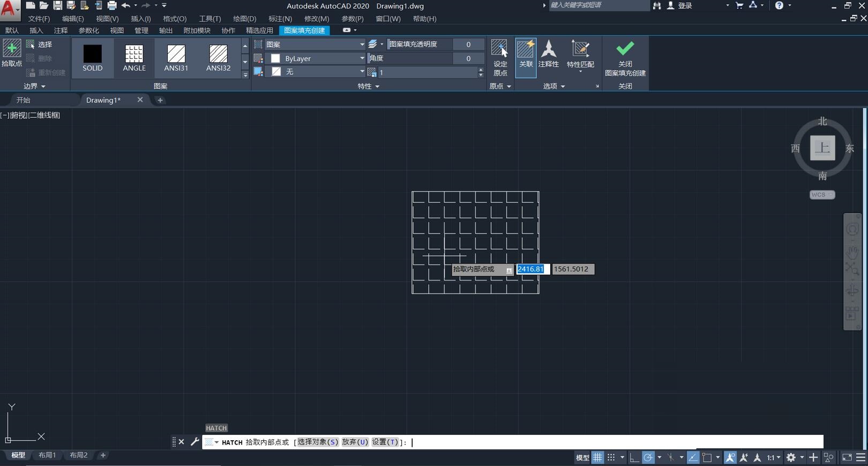Click the Undo arrow icon
Image resolution: width=868 pixels, height=466 pixels.
tap(126, 5)
